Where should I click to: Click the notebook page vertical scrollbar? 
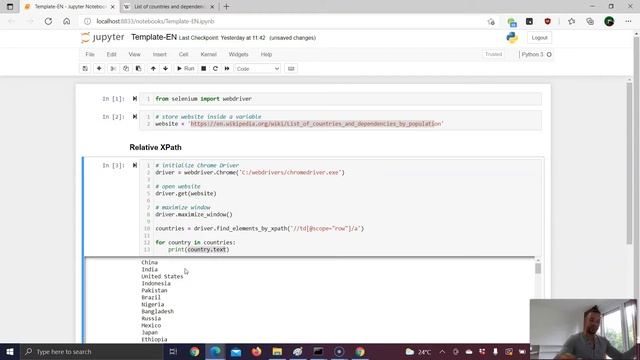coord(629,163)
